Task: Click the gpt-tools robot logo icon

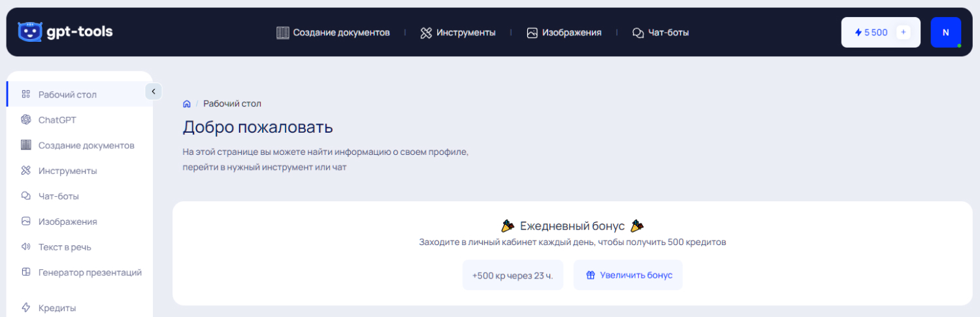Action: pos(29,31)
